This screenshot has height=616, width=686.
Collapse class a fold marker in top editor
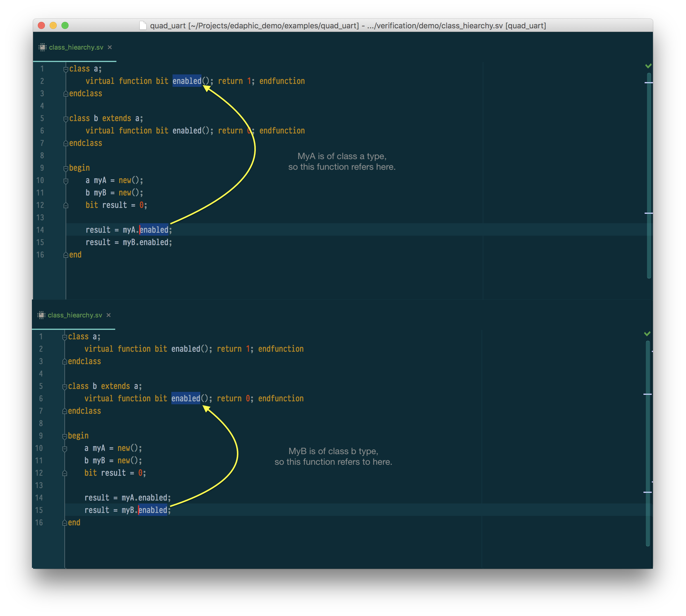[66, 69]
